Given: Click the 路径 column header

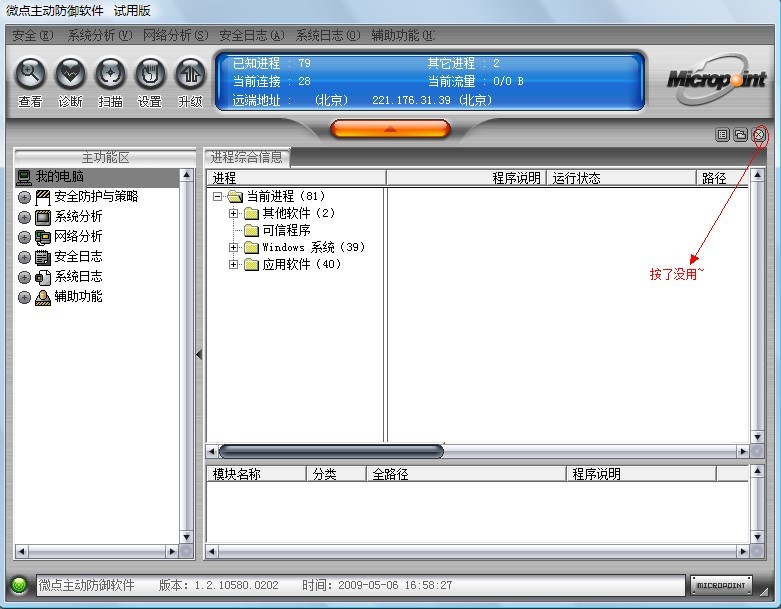Looking at the screenshot, I should 722,178.
